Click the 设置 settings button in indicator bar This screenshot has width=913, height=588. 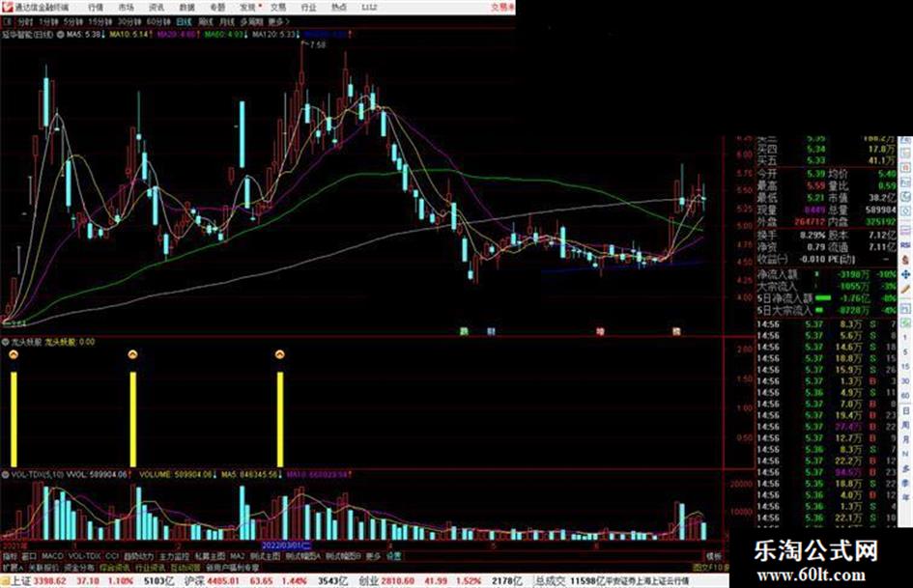click(394, 556)
